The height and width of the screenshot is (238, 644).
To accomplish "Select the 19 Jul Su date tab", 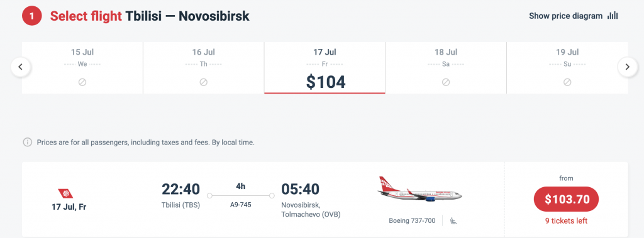I will pos(567,68).
